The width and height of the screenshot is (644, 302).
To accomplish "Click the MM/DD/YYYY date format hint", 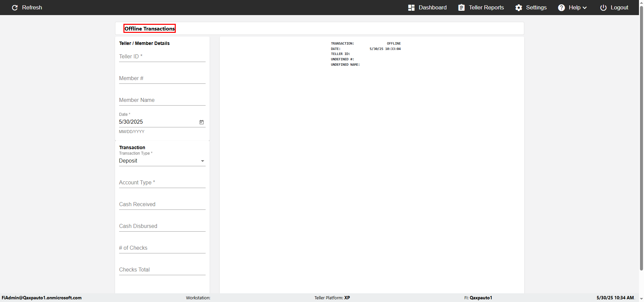I will [131, 132].
